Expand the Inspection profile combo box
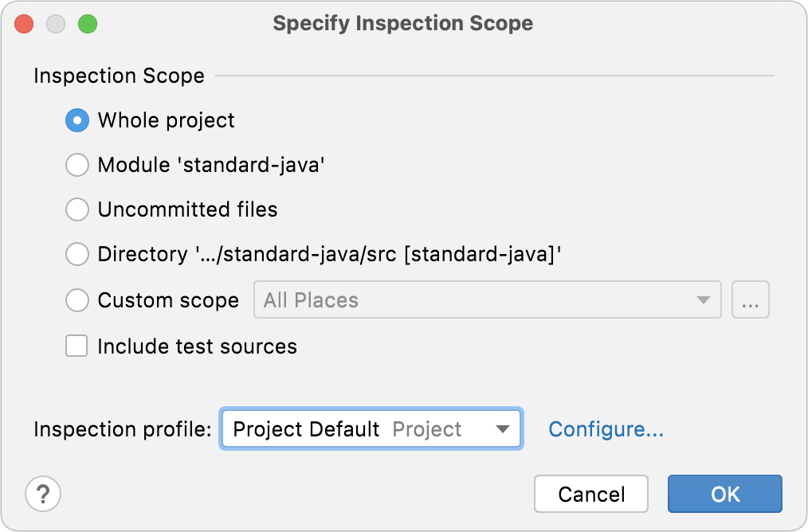808x532 pixels. click(x=371, y=429)
